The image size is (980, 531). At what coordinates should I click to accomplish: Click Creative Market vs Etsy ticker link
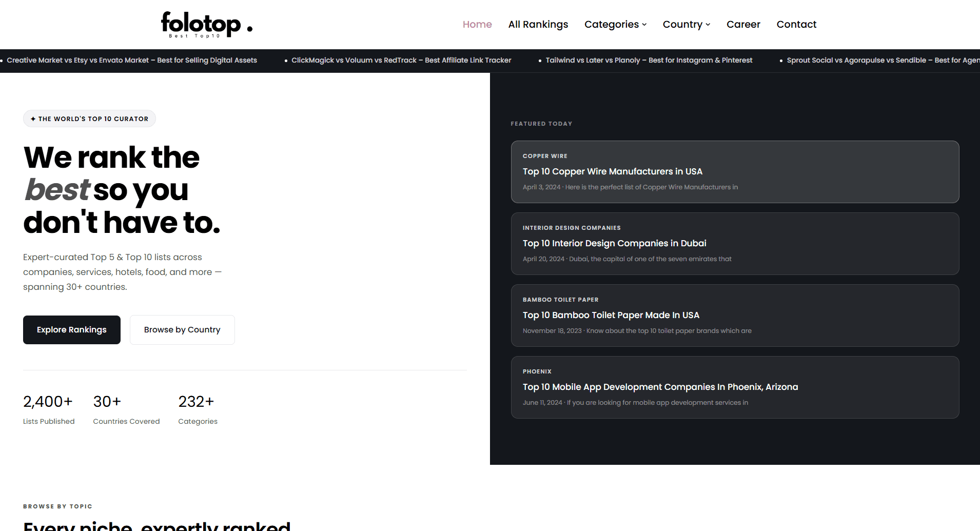point(132,60)
